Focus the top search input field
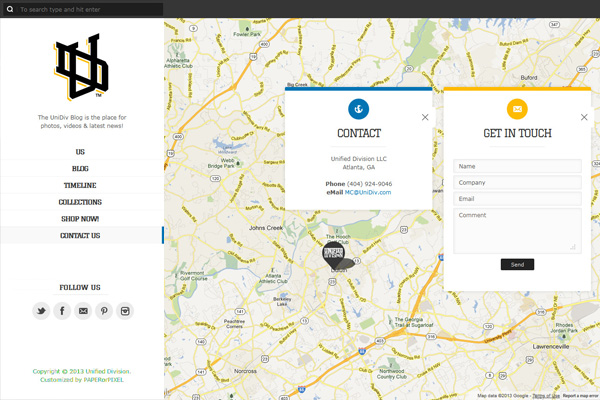Viewport: 600px width, 400px height. (x=90, y=9)
